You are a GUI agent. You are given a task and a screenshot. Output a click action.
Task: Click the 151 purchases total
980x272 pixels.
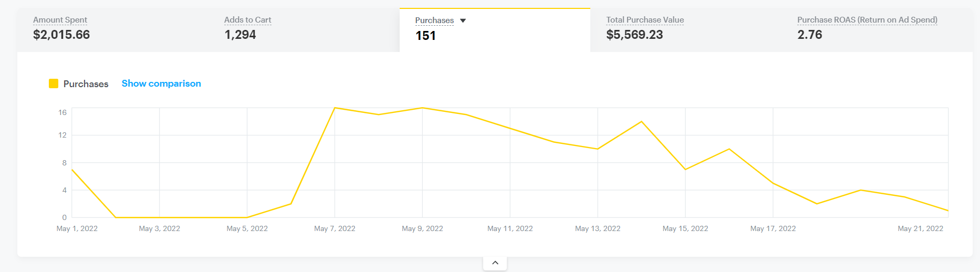pyautogui.click(x=425, y=36)
